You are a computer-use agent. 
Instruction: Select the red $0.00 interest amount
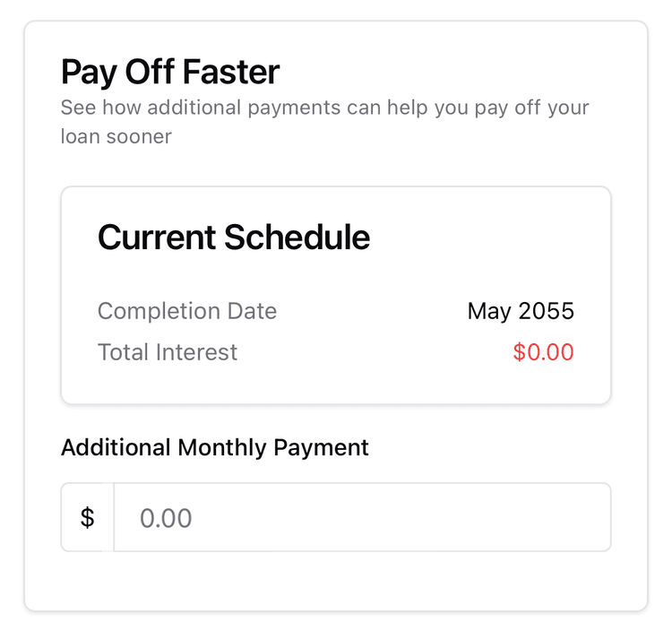[544, 352]
